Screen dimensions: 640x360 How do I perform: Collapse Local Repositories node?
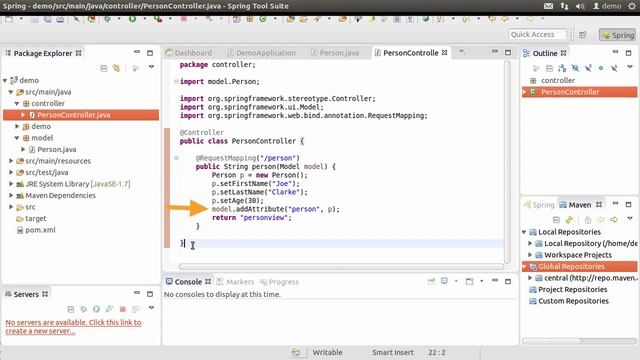tap(524, 232)
